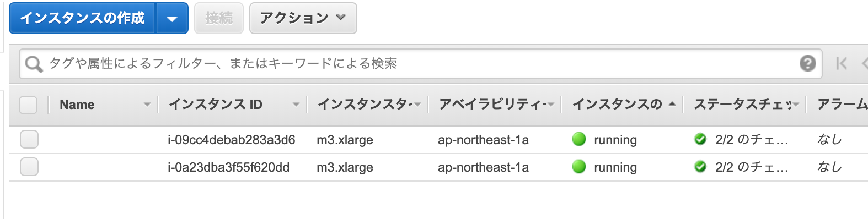The width and height of the screenshot is (868, 219).
Task: Toggle the select-all checkbox in header
Action: pos(28,105)
